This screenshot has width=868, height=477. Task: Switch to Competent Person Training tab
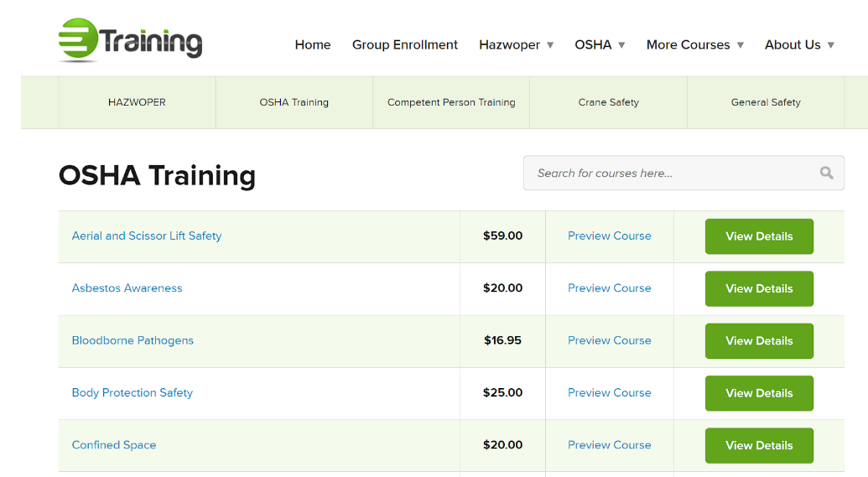tap(451, 102)
